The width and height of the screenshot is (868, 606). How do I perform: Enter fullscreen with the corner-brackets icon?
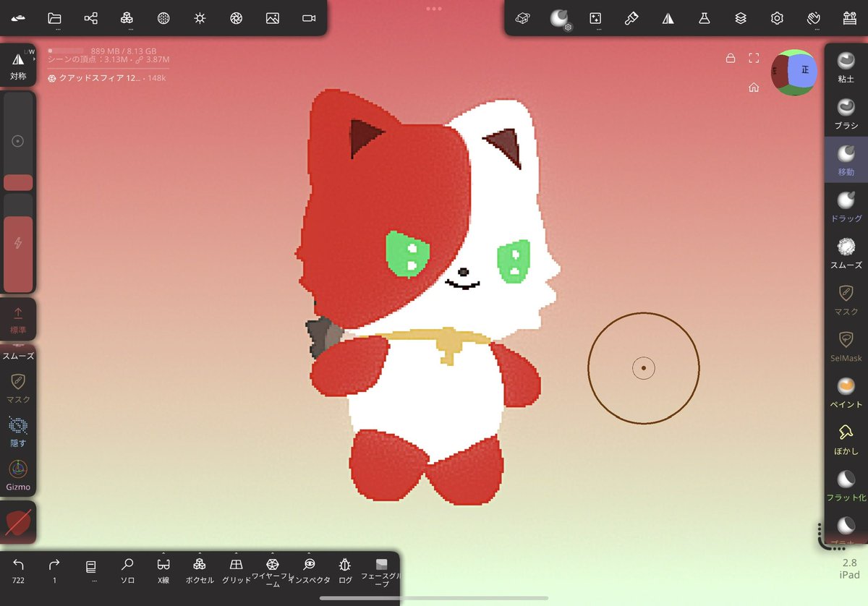754,58
